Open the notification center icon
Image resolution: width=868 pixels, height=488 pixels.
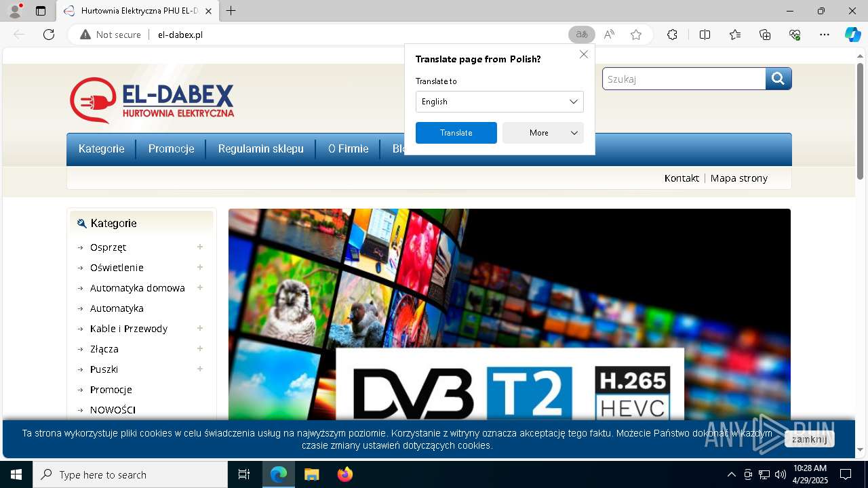click(x=846, y=474)
